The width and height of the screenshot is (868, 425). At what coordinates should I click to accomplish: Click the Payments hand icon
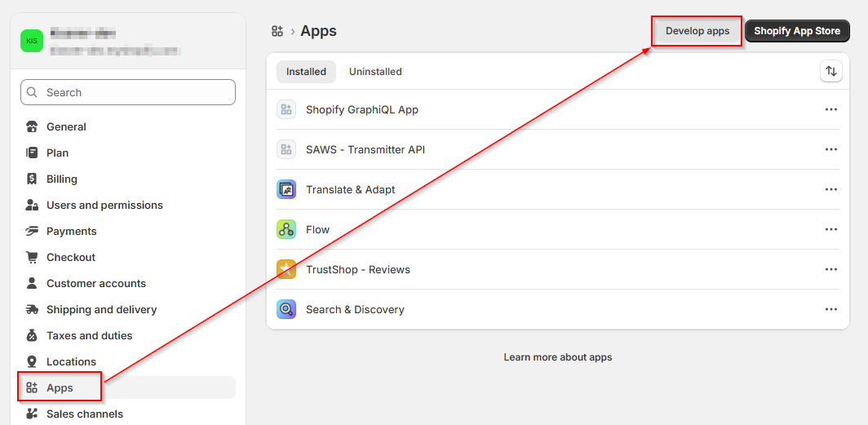[x=32, y=232]
